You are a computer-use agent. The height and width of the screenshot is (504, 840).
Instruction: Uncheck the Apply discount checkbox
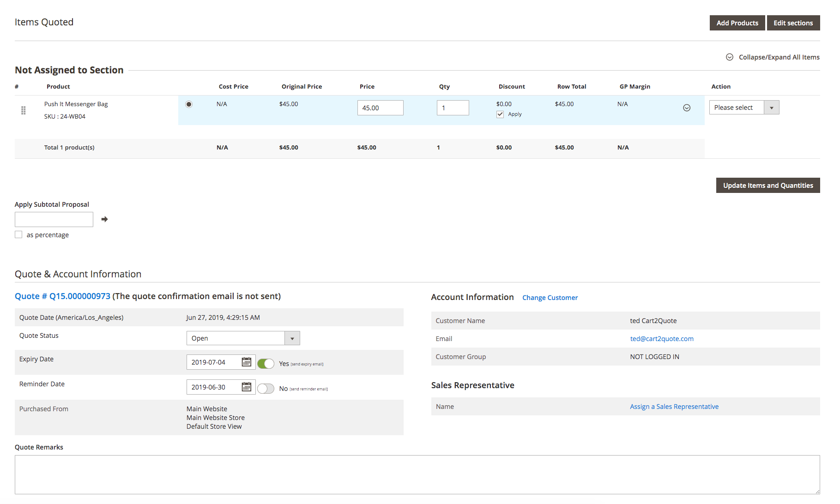point(500,114)
